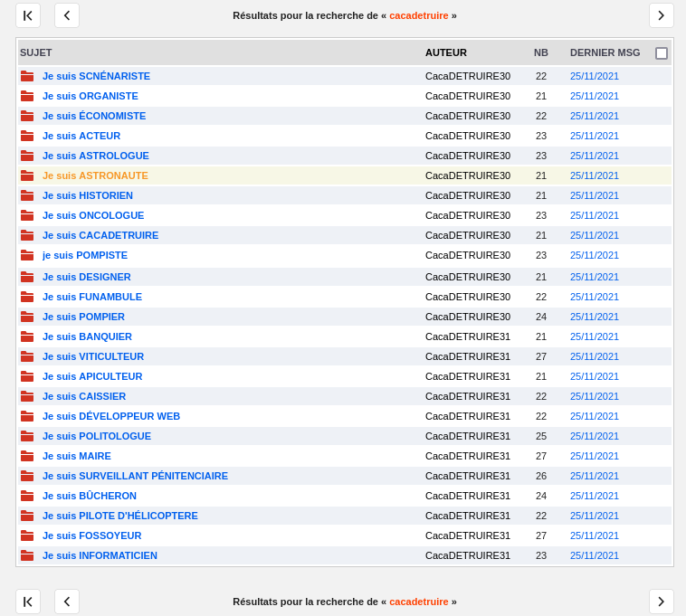Go to next page using top arrow
Viewport: 686px width, 616px height.
[x=661, y=15]
